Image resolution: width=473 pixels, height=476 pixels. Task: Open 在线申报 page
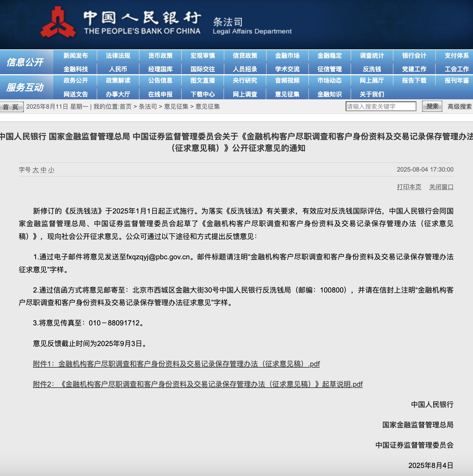pyautogui.click(x=160, y=94)
